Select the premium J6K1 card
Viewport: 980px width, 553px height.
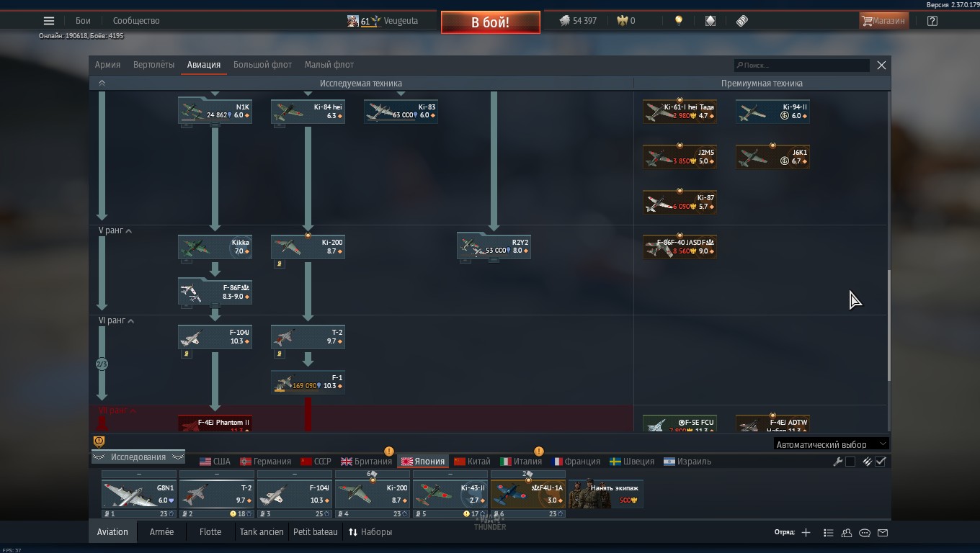pos(772,156)
